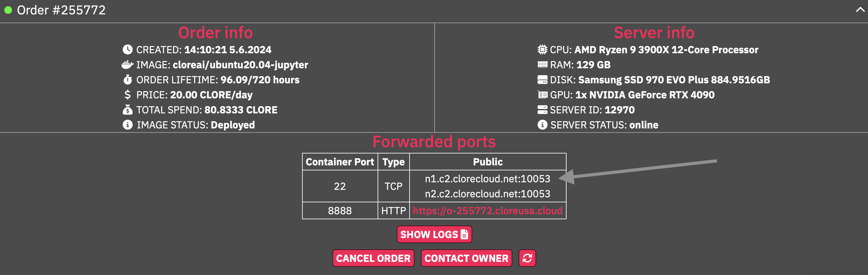The width and height of the screenshot is (868, 275).
Task: Click the server icon beside SERVER ID
Action: [543, 109]
